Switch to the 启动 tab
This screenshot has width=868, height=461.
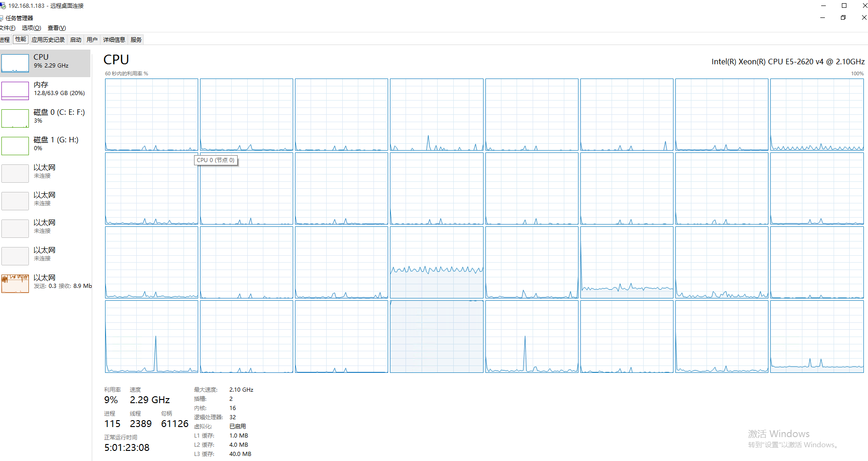75,39
